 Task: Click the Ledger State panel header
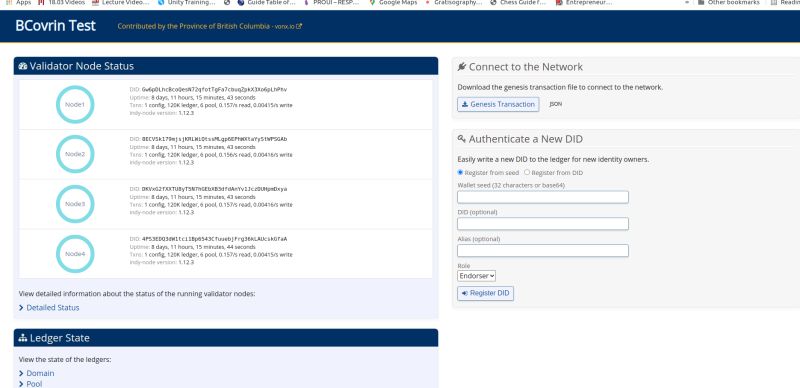click(x=226, y=338)
